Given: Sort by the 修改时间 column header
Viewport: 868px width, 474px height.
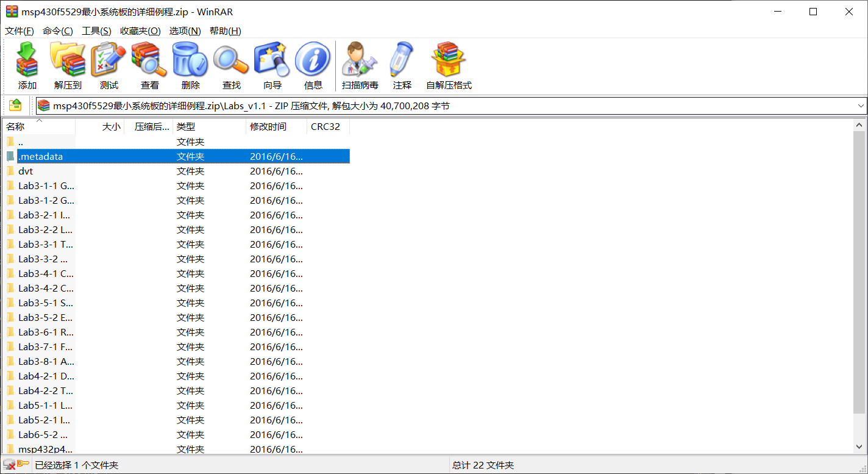Looking at the screenshot, I should point(277,127).
